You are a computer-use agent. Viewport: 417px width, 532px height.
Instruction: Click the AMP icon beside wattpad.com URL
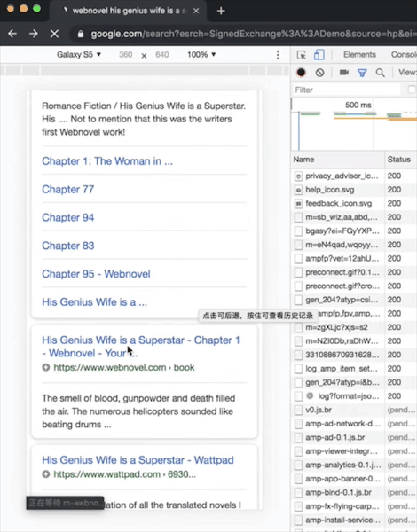coord(46,474)
